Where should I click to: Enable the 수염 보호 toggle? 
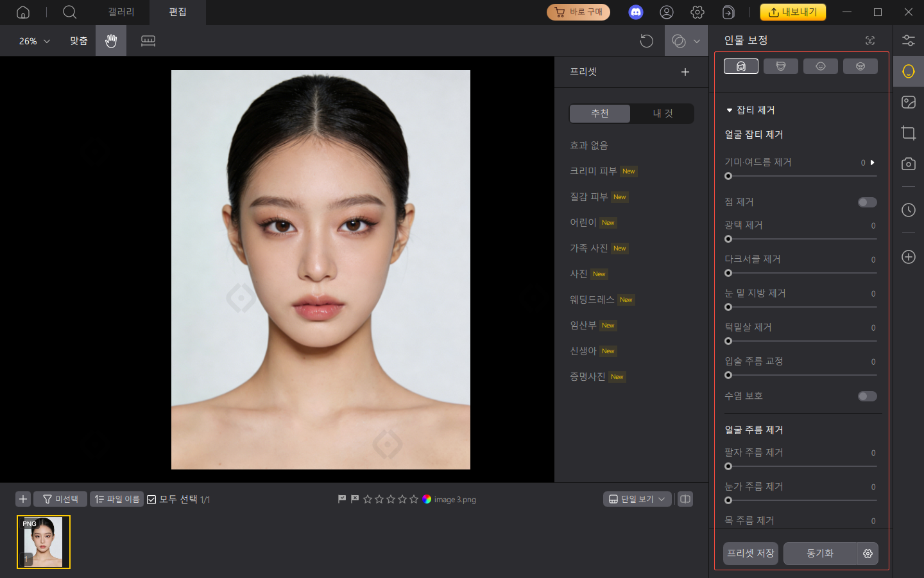click(x=867, y=396)
